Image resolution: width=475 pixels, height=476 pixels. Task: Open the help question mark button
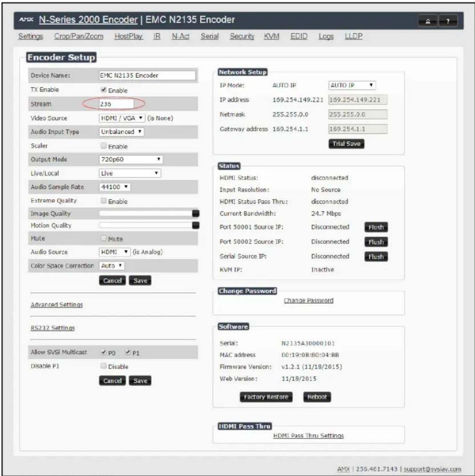tap(448, 21)
